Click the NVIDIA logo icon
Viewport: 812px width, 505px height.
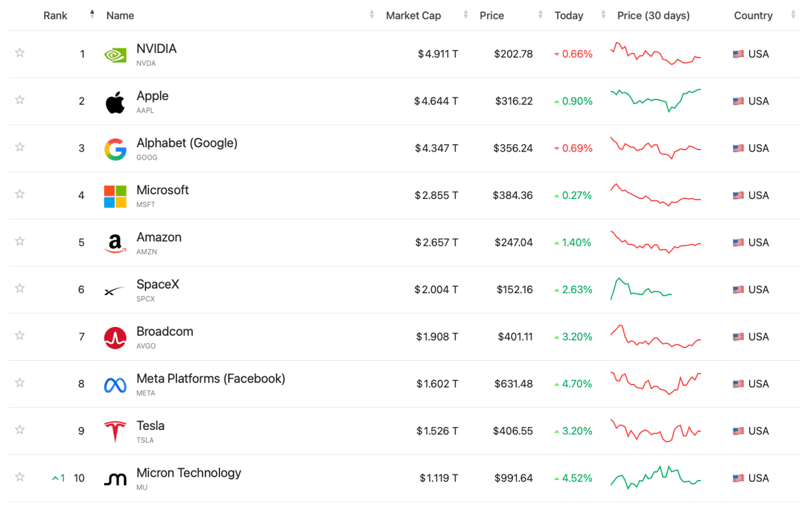tap(115, 55)
